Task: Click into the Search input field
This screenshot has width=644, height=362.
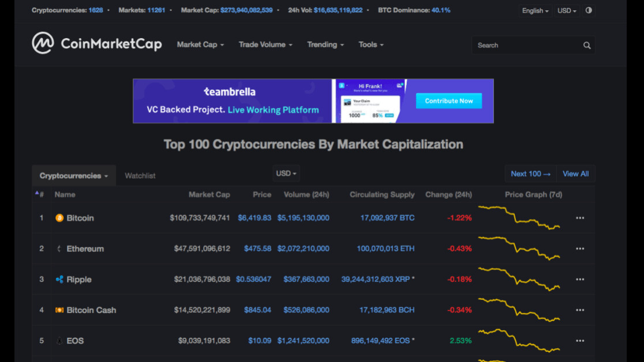Action: [x=525, y=46]
